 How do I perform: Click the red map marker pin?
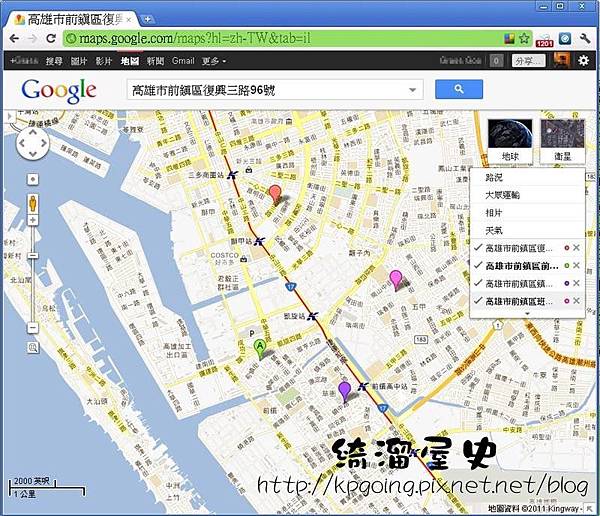coord(275,194)
